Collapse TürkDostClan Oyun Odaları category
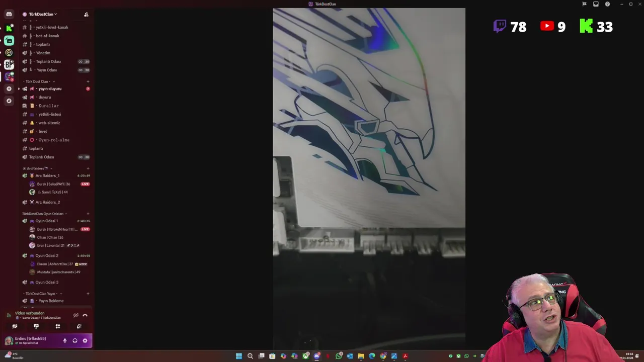 (x=44, y=214)
